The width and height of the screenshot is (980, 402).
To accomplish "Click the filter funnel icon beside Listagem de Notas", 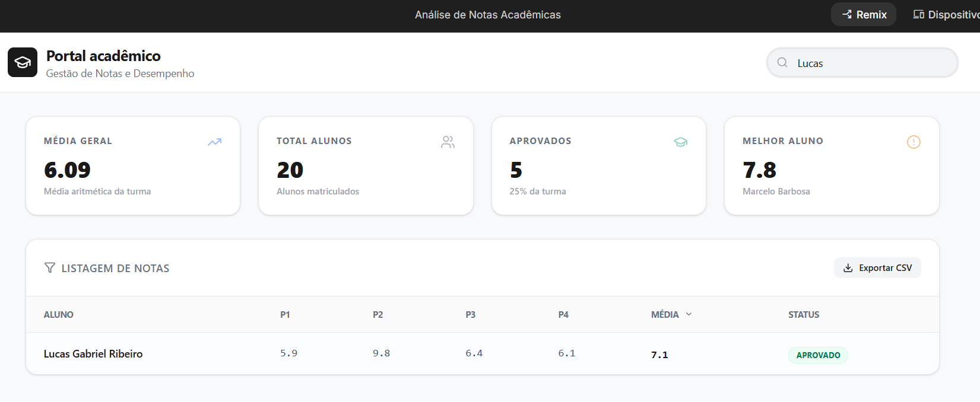I will (x=50, y=268).
